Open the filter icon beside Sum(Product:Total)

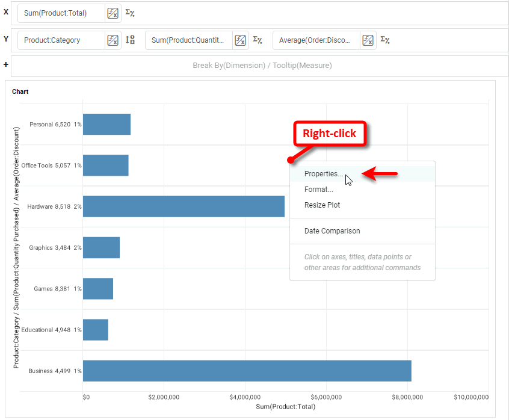pyautogui.click(x=113, y=12)
